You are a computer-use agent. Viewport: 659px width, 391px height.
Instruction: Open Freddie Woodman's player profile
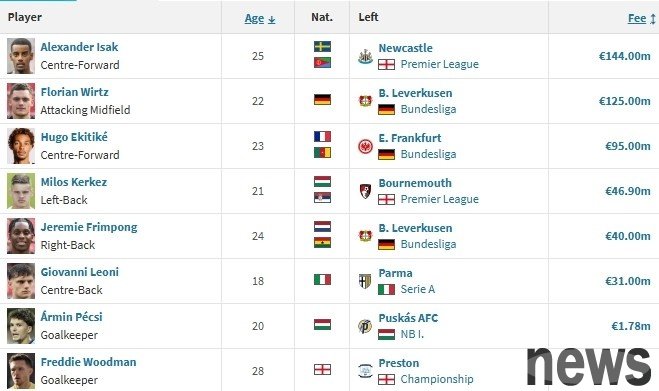88,362
